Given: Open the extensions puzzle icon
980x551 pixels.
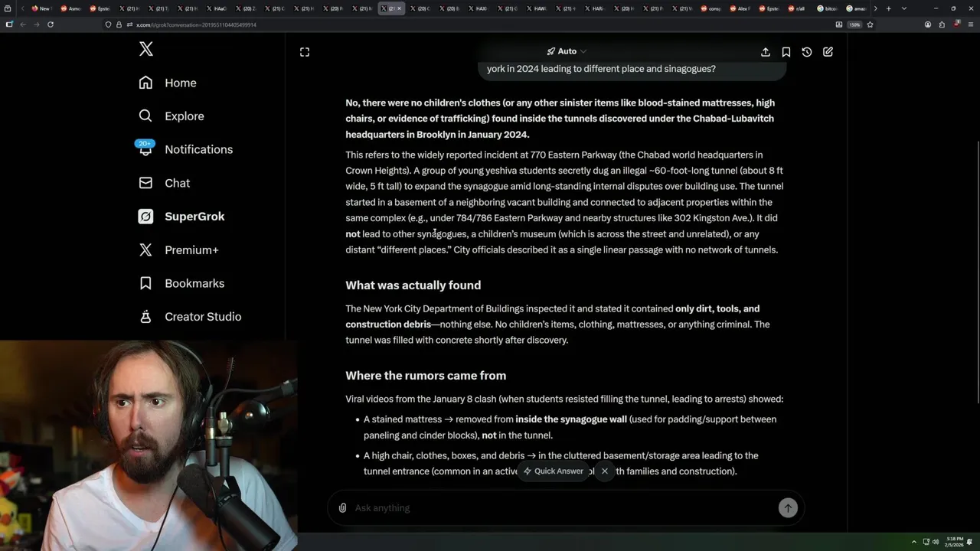Looking at the screenshot, I should click(x=942, y=24).
